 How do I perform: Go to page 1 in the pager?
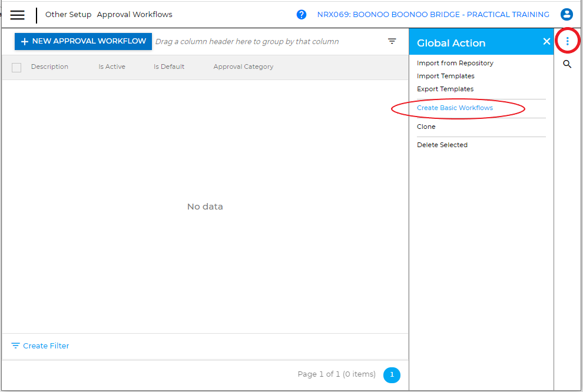pos(392,375)
